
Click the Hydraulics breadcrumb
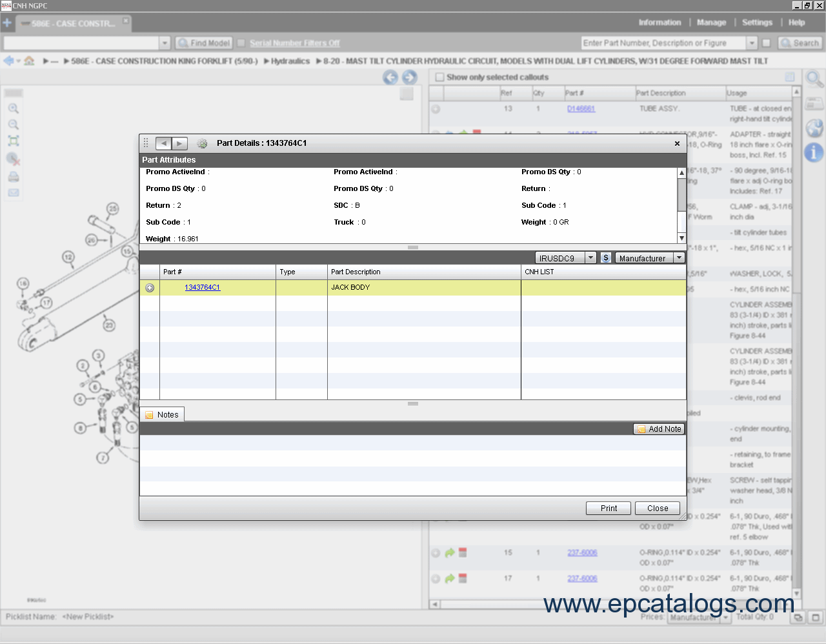click(290, 61)
